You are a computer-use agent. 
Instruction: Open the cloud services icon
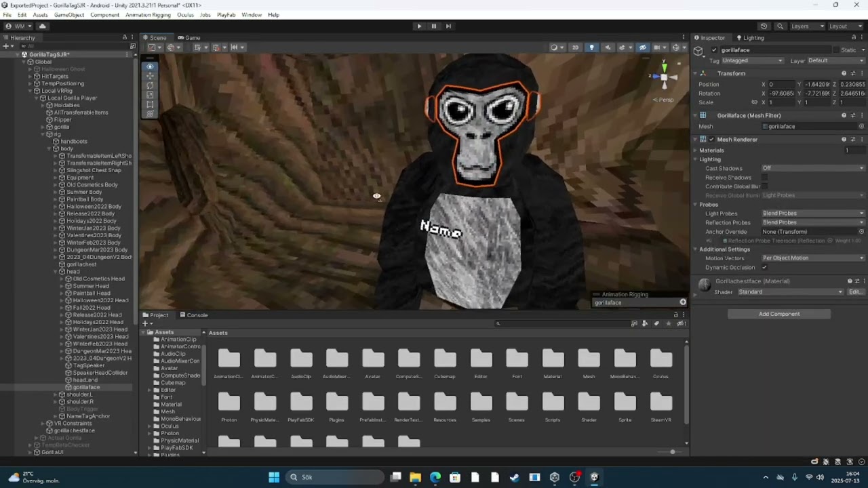tap(42, 26)
